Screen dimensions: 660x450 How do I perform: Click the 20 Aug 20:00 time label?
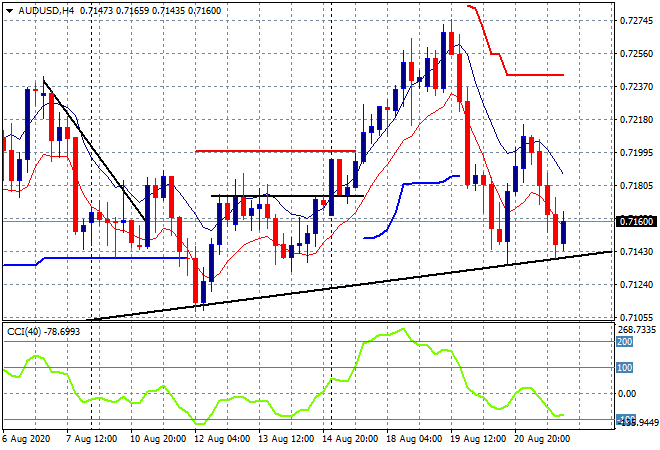(x=542, y=439)
